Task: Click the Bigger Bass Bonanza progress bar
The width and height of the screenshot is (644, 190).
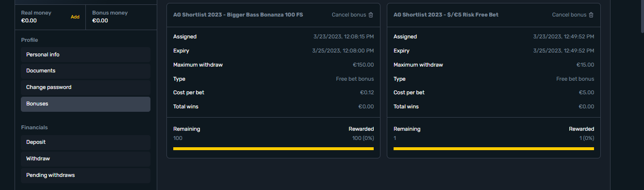Action: point(273,148)
